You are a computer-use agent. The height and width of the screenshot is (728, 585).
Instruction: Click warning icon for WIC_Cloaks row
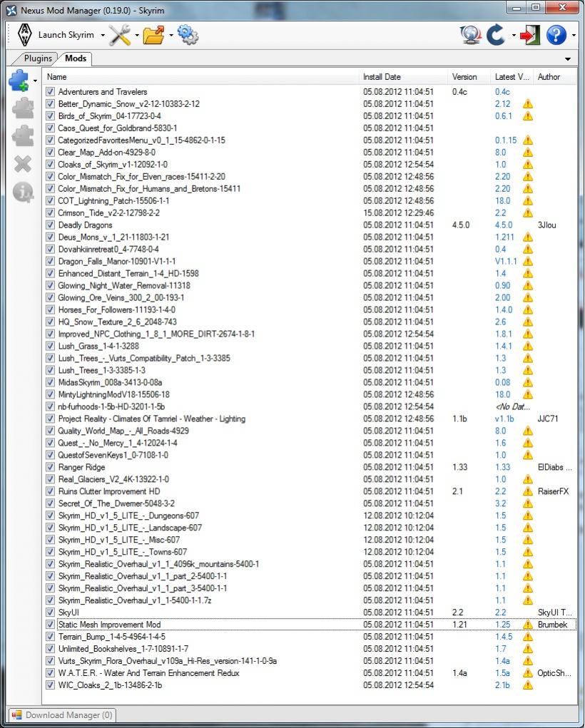pyautogui.click(x=527, y=685)
